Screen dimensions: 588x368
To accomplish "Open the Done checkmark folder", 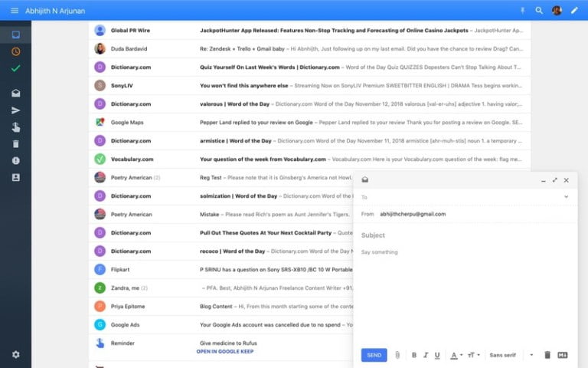I will point(16,68).
